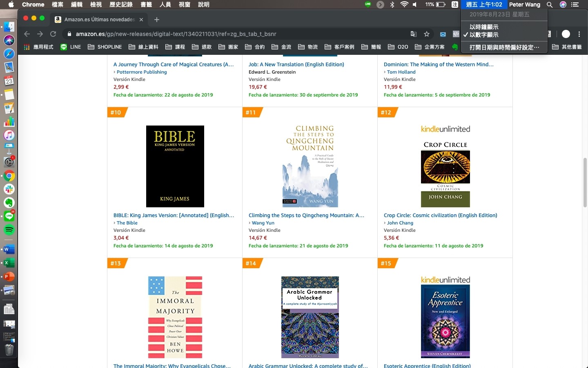Viewport: 588px width, 368px height.
Task: Click the Pottermore Publishing link
Action: (x=142, y=72)
